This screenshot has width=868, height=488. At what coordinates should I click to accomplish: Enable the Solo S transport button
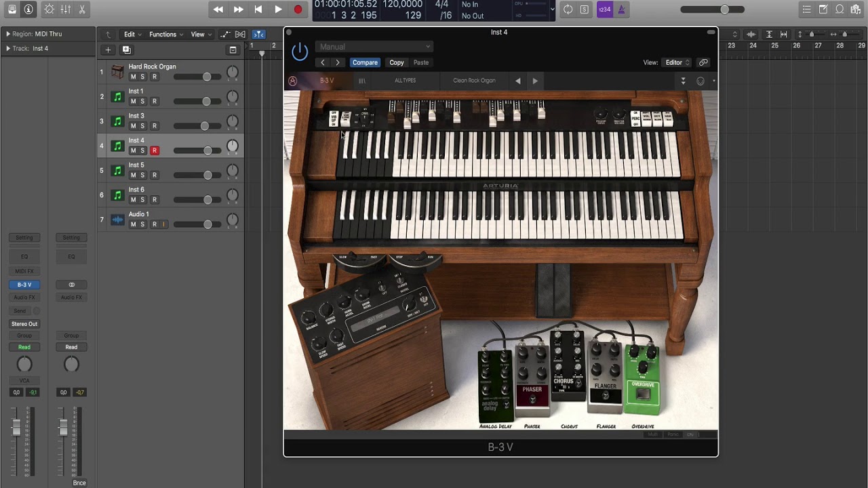(585, 9)
